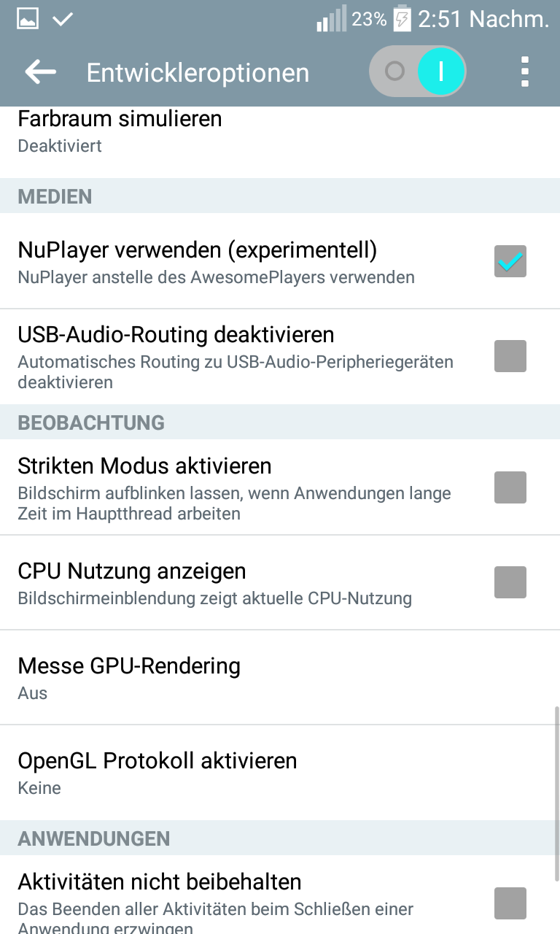Open OpenGL Protokoll aktivieren options

(x=157, y=773)
